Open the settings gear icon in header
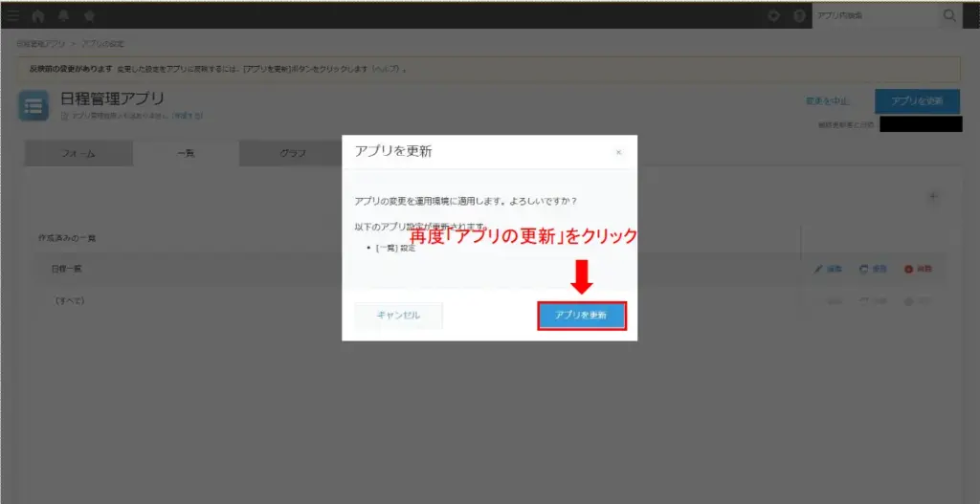The image size is (980, 504). 773,16
